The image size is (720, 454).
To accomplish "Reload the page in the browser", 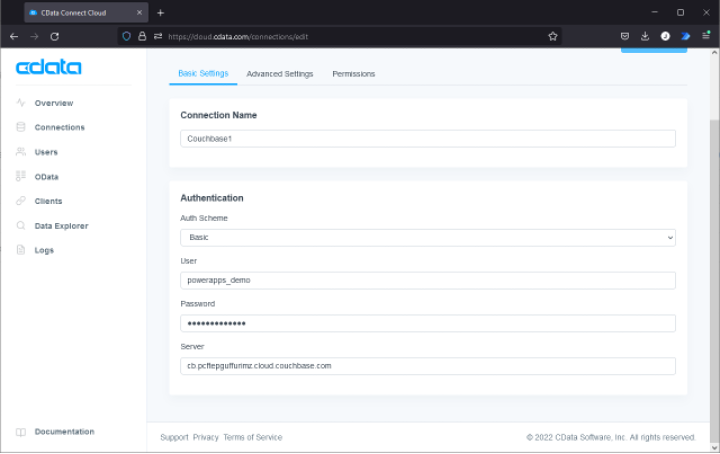I will click(x=55, y=36).
